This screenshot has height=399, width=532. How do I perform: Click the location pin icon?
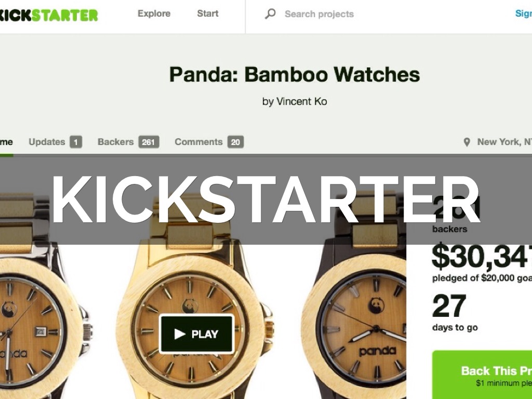point(467,142)
